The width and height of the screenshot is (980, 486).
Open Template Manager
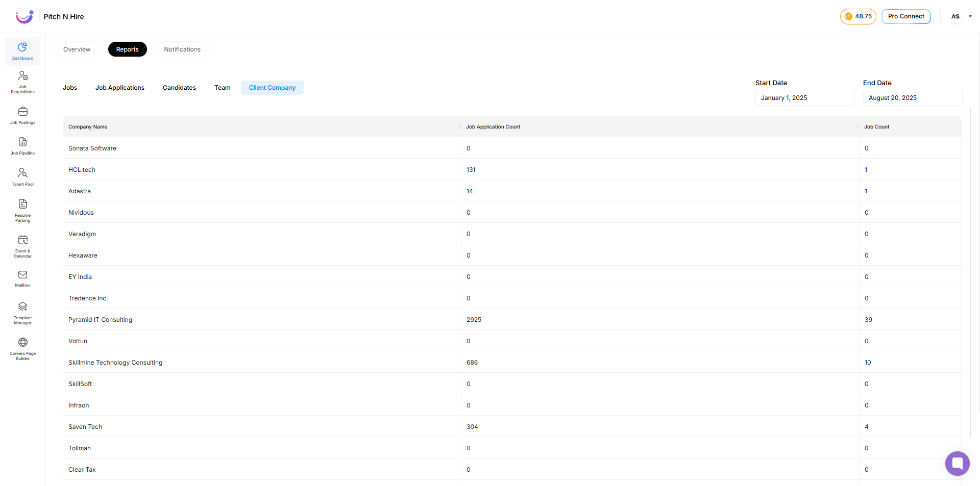click(x=22, y=313)
